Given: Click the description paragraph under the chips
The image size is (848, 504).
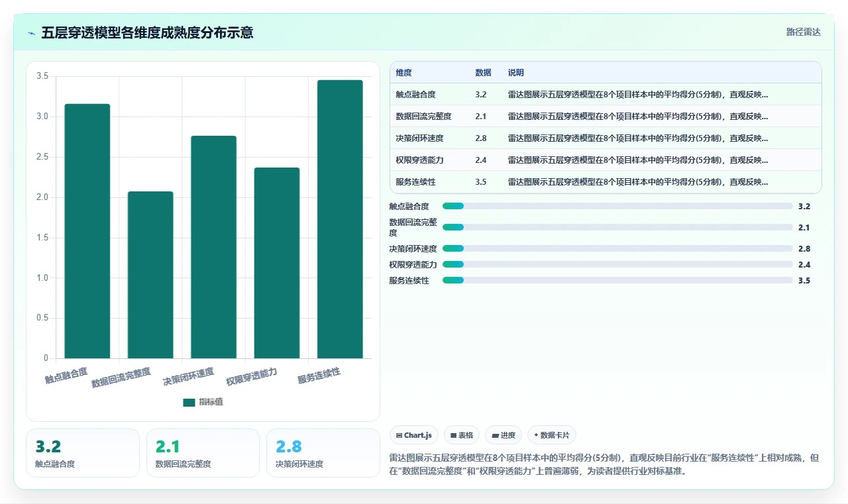Looking at the screenshot, I should (x=604, y=465).
